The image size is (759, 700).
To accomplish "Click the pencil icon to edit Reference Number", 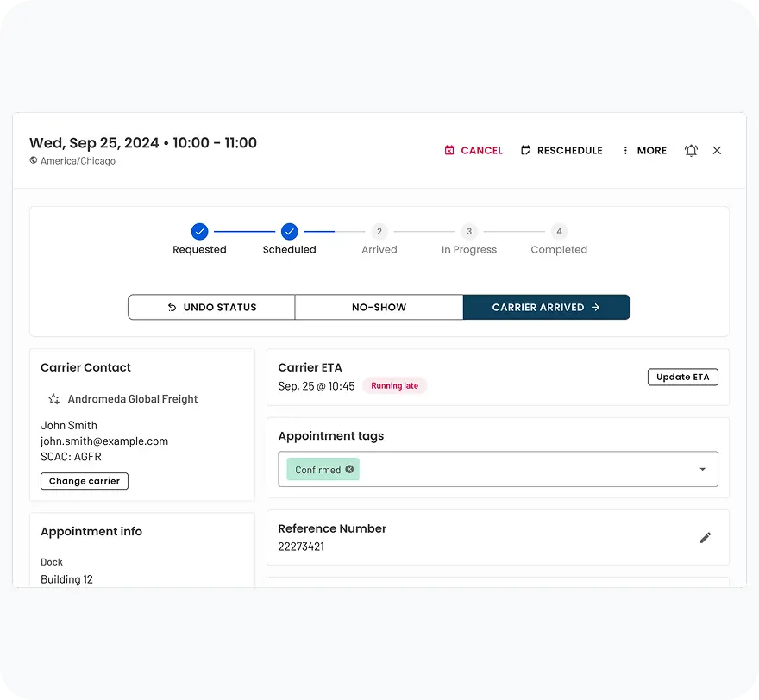I will (706, 536).
